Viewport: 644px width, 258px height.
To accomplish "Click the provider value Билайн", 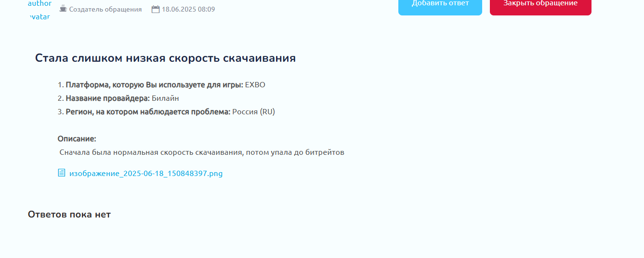I will (165, 98).
